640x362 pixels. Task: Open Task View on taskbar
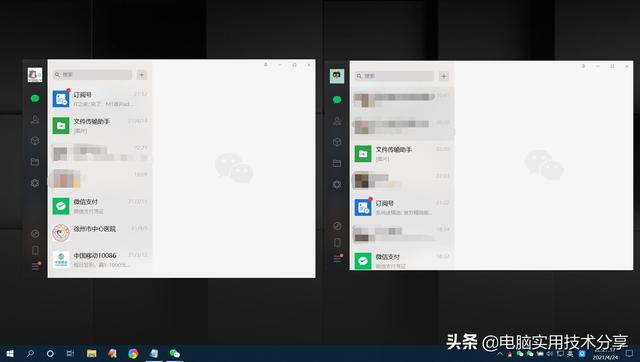click(x=70, y=353)
